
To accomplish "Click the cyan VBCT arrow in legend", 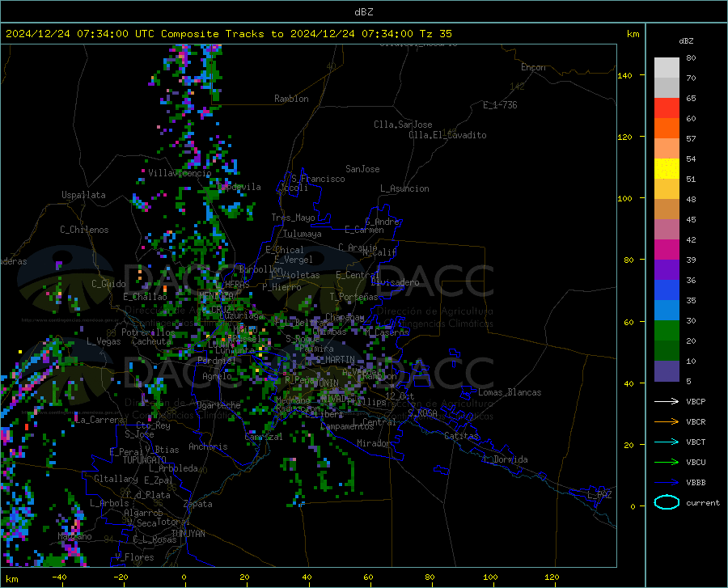I will click(x=667, y=442).
